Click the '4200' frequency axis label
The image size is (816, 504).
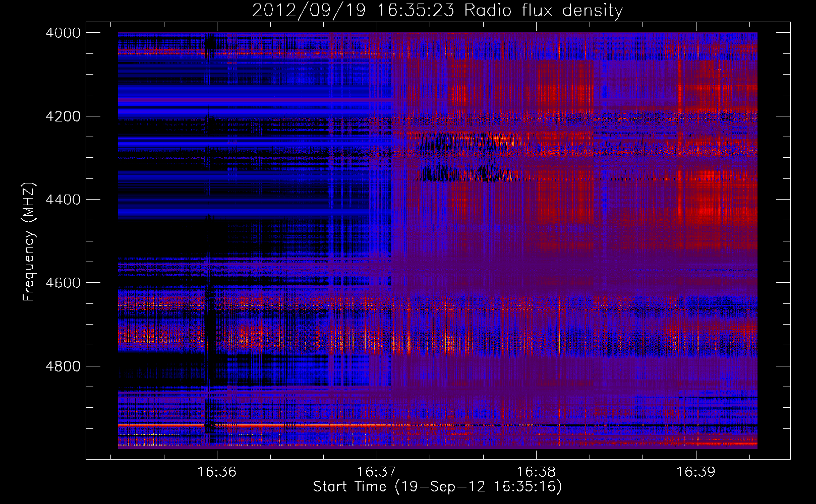(63, 116)
